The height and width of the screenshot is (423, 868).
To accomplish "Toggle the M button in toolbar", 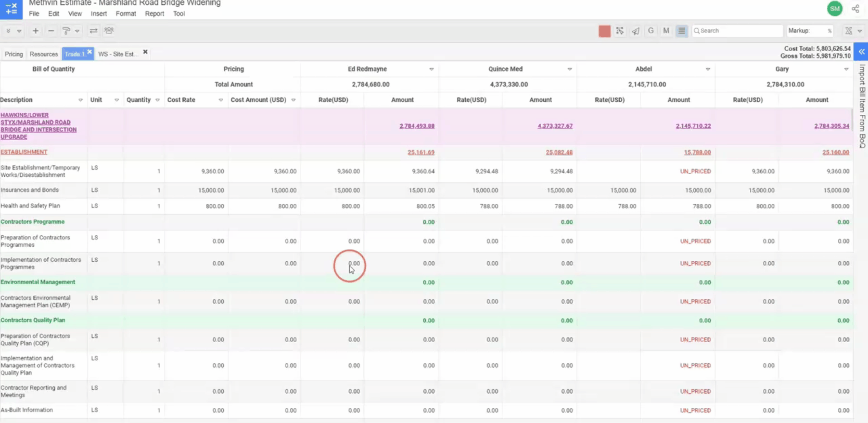I will 666,31.
